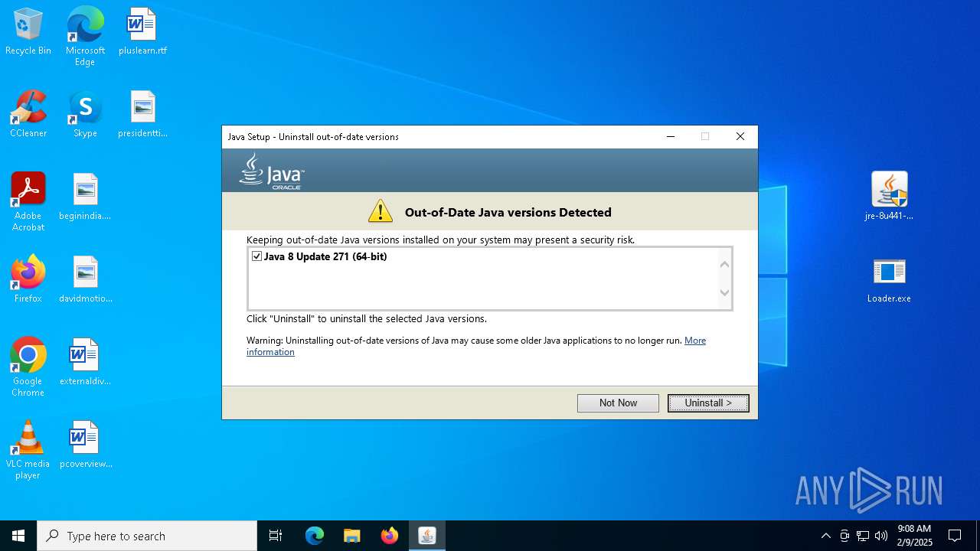Click the taskbar search box
Image resolution: width=980 pixels, height=551 pixels.
(x=147, y=536)
